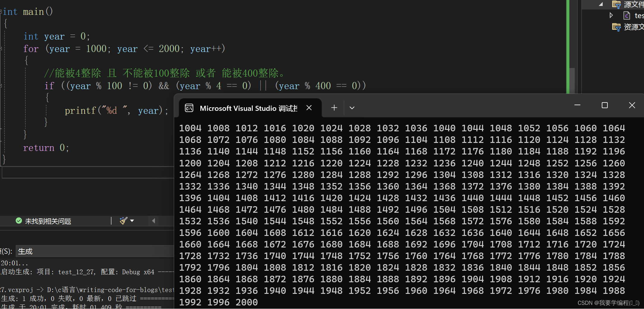Open the code cleanup dropdown arrow
The image size is (644, 309).
pos(132,221)
